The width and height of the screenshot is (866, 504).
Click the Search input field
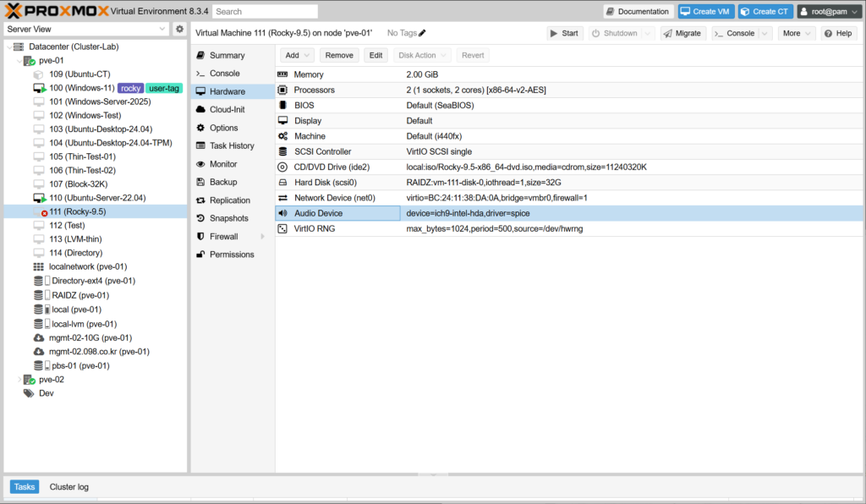point(265,12)
